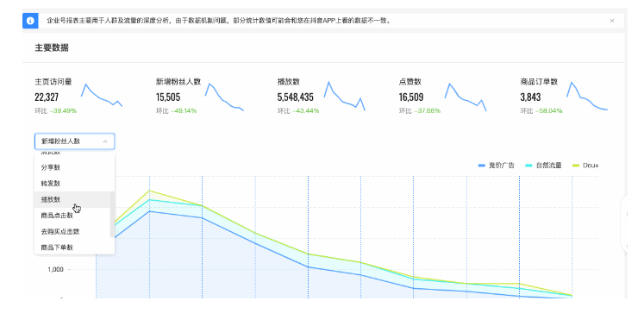Viewport: 644px width, 326px height.
Task: Click the 点赞数 card label
Action: 410,82
